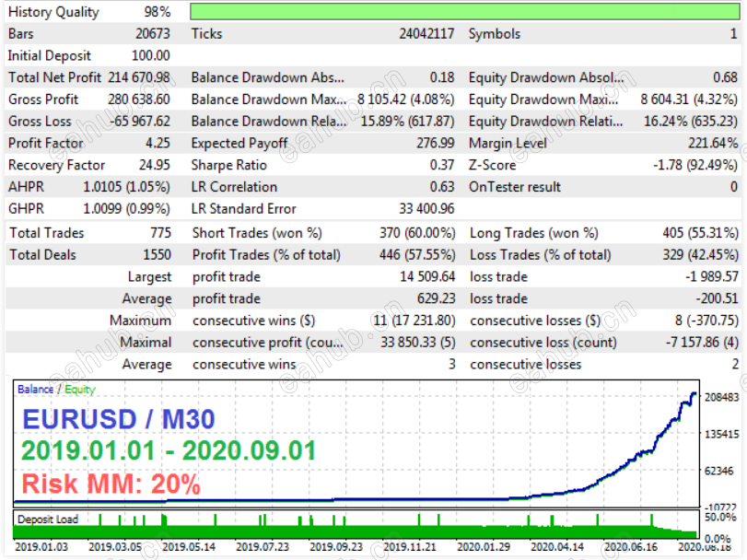Screen dimensions: 747x560
Task: Click the Balance legend label on chart
Action: pyautogui.click(x=35, y=389)
